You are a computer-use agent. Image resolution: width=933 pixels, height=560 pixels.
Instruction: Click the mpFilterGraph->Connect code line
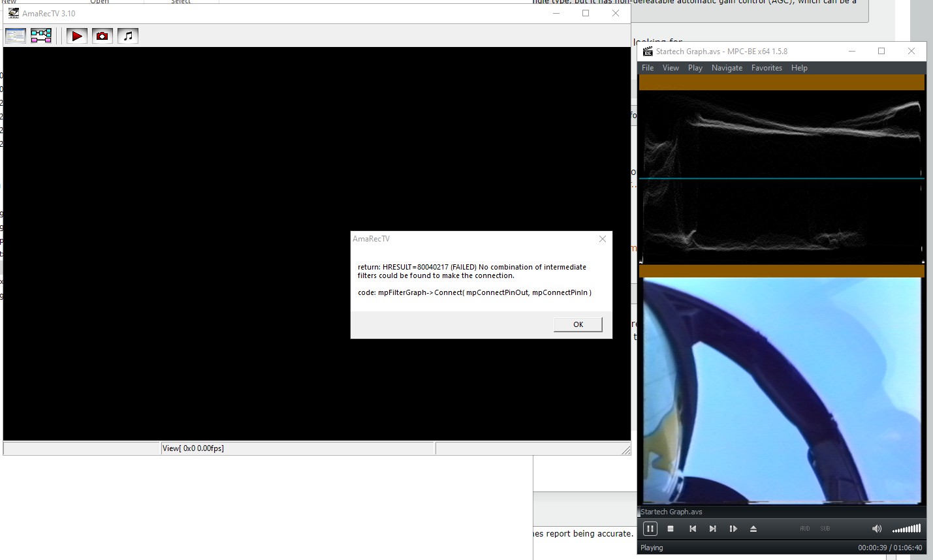[x=475, y=292]
